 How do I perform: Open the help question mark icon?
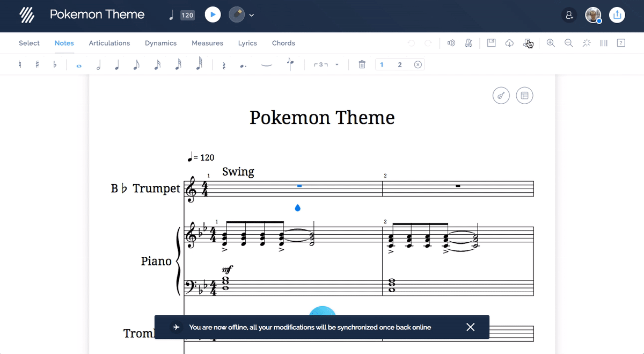(x=621, y=43)
